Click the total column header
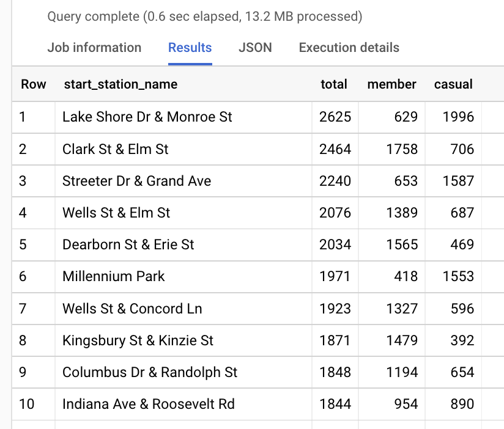Viewport: 504px width, 429px height. (334, 84)
